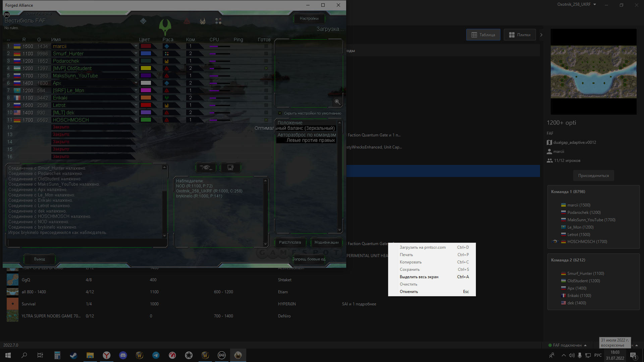Select the Seraphim faction icon at top
Screen dimensions: 644x362
[x=203, y=21]
